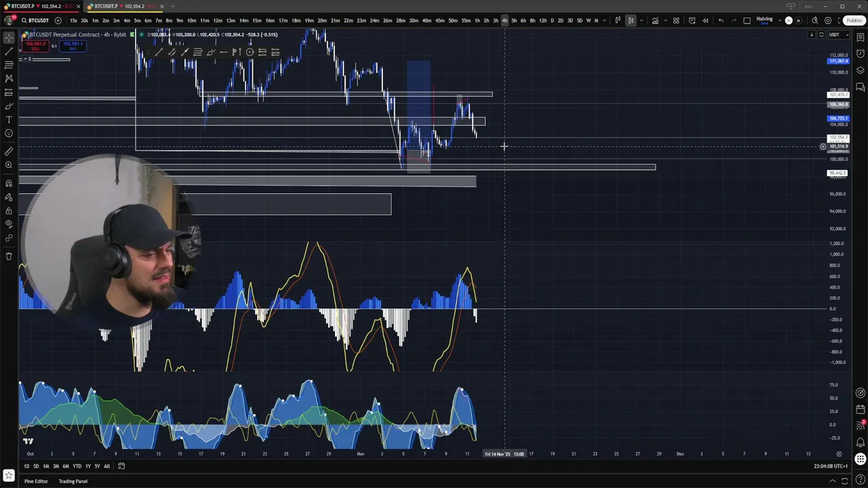
Task: Open the chats panel icon
Action: click(861, 87)
